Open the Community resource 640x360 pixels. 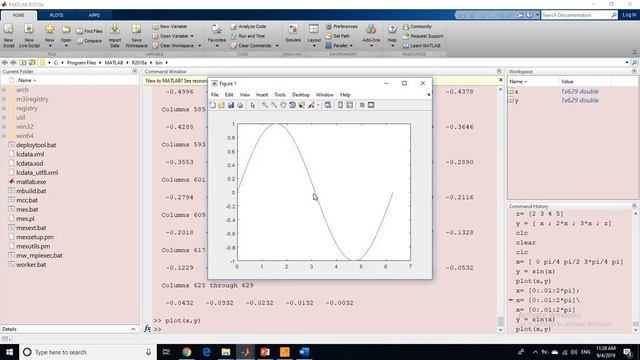(418, 27)
